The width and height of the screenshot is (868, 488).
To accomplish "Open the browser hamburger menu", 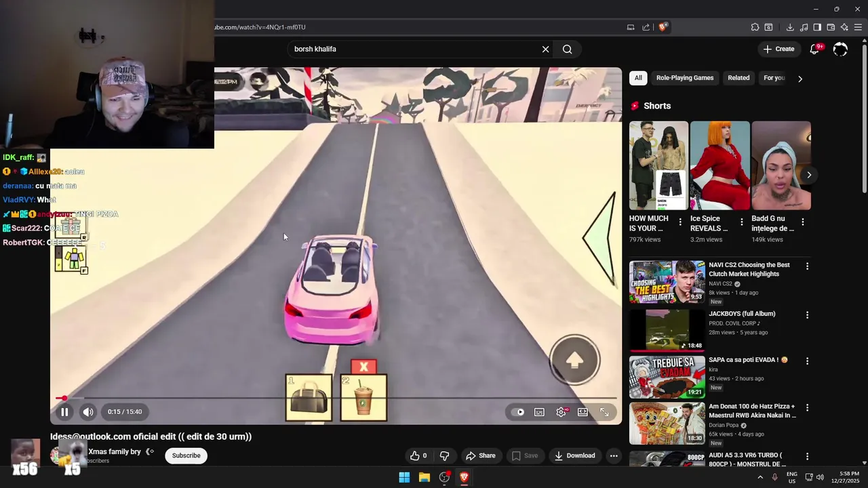I will tap(858, 27).
